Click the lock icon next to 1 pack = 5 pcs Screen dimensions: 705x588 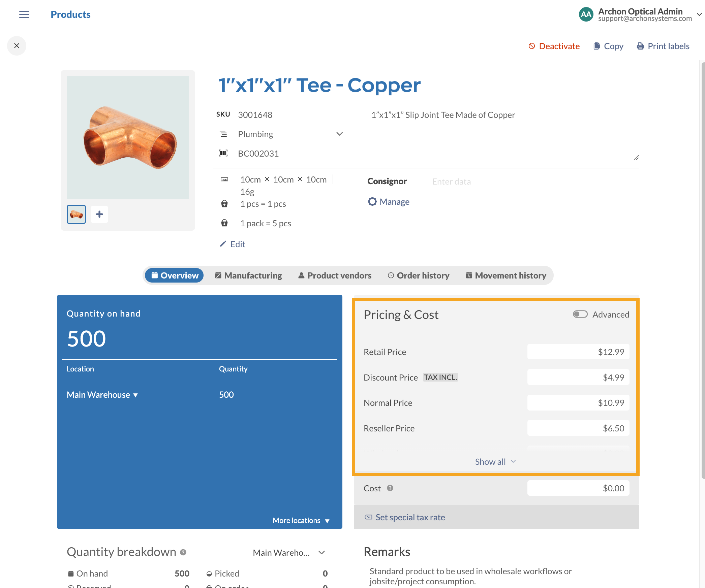tap(224, 222)
